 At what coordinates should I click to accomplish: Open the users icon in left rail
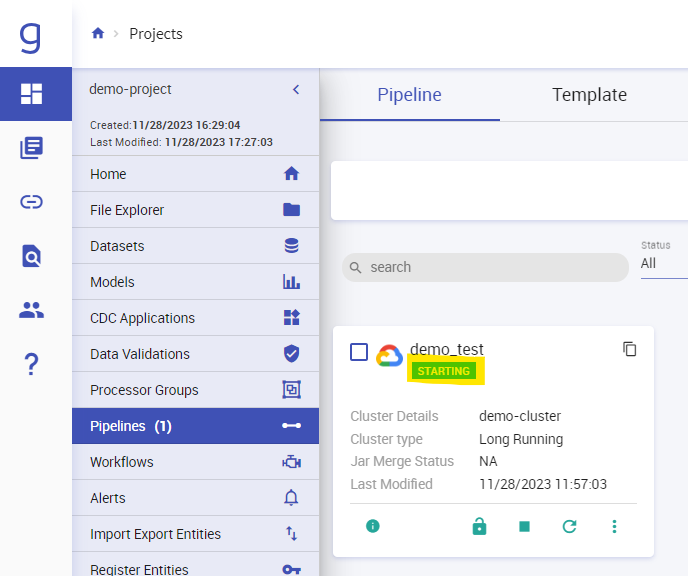click(x=31, y=310)
